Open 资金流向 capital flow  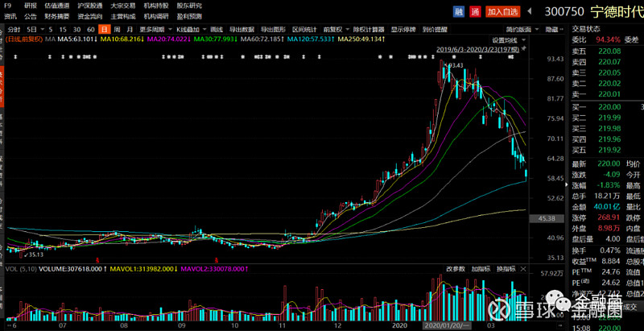point(90,16)
